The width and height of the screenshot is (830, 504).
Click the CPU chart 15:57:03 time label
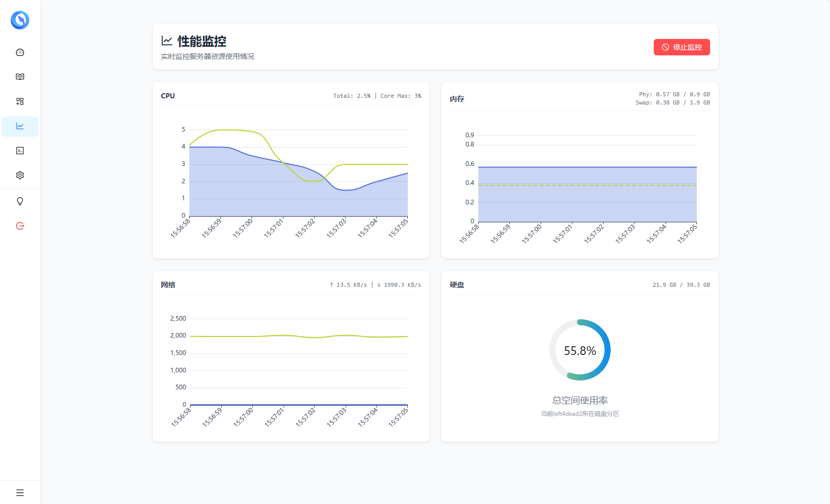[337, 228]
